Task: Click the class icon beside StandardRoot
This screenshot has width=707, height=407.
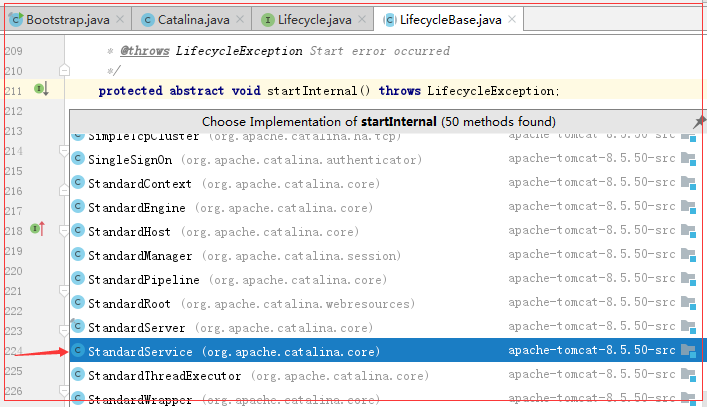Action: point(78,302)
